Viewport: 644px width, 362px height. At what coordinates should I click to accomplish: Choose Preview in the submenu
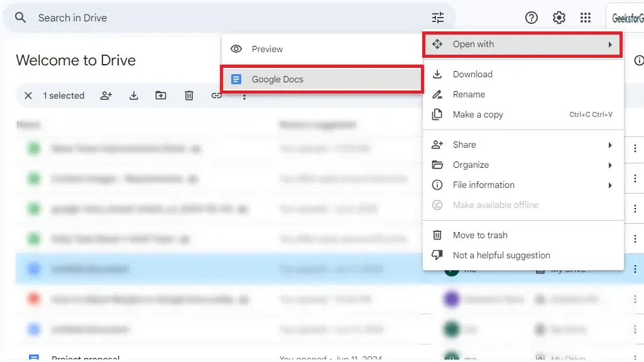click(x=322, y=49)
